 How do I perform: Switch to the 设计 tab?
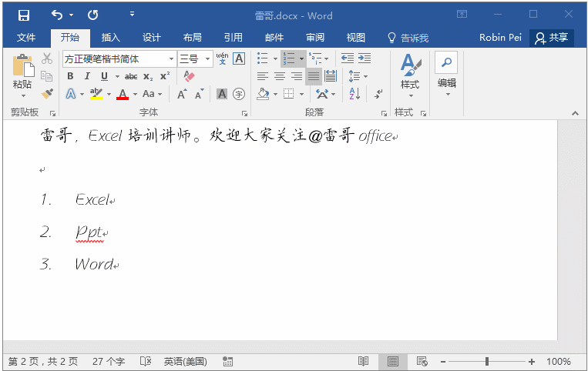[152, 38]
